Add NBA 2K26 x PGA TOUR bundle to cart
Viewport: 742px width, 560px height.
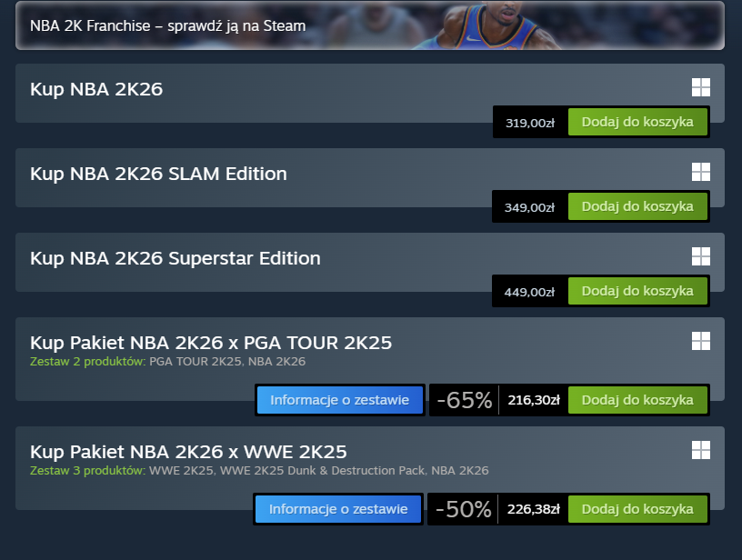click(x=637, y=400)
